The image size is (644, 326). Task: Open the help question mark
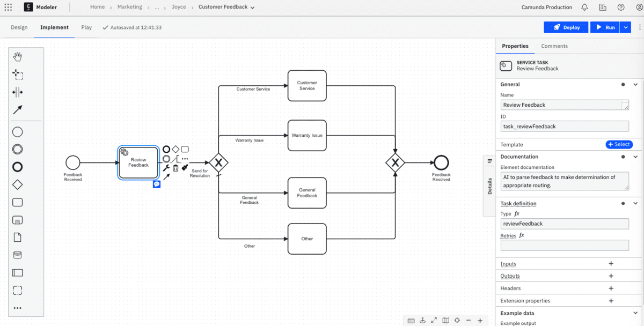tap(621, 8)
